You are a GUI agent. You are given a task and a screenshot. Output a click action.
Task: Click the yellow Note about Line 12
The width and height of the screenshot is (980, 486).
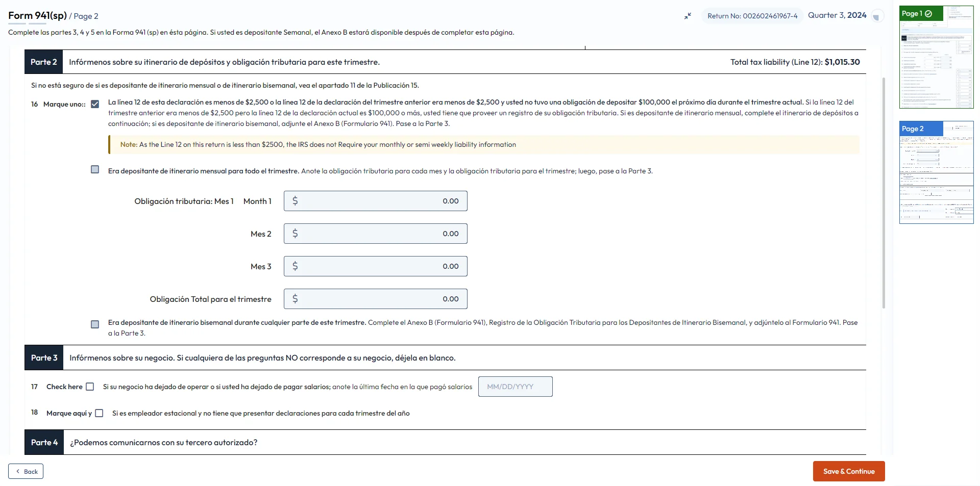click(x=484, y=145)
